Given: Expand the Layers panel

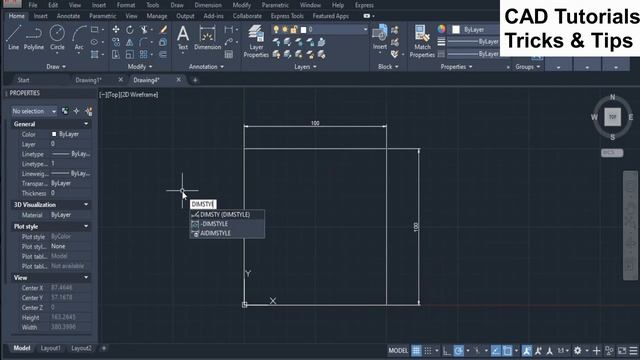Looking at the screenshot, I should (305, 67).
